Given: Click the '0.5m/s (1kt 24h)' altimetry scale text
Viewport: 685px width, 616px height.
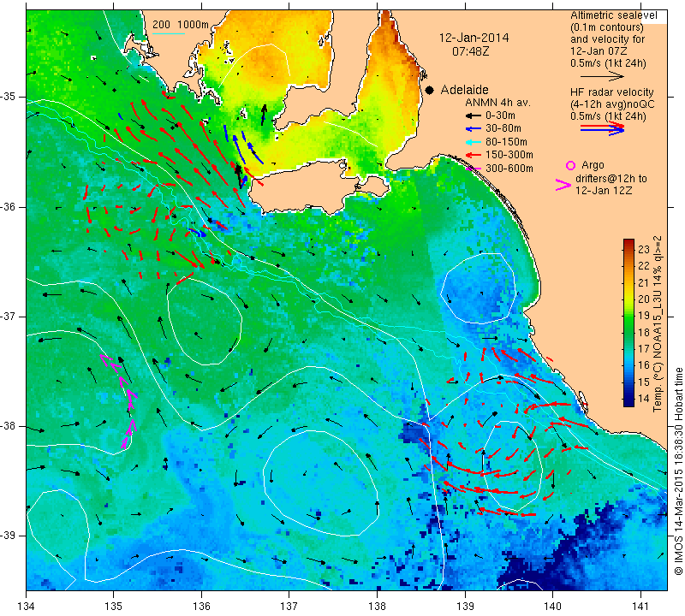Looking at the screenshot, I should tap(608, 63).
